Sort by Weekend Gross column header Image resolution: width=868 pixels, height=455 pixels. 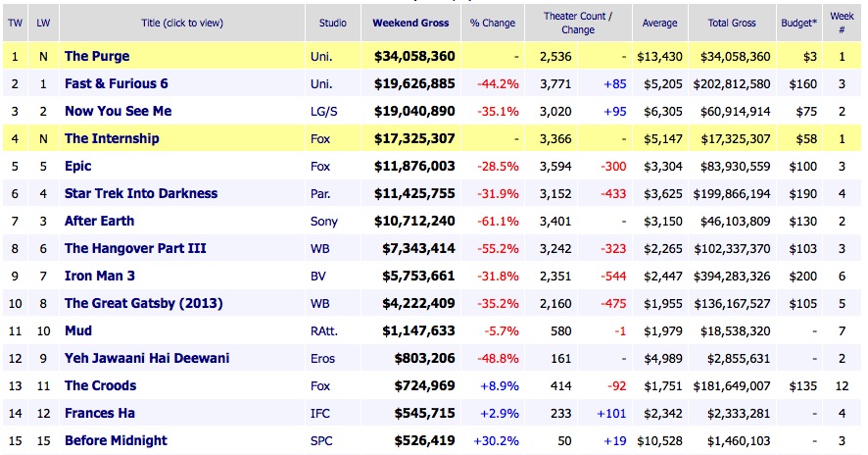[410, 23]
